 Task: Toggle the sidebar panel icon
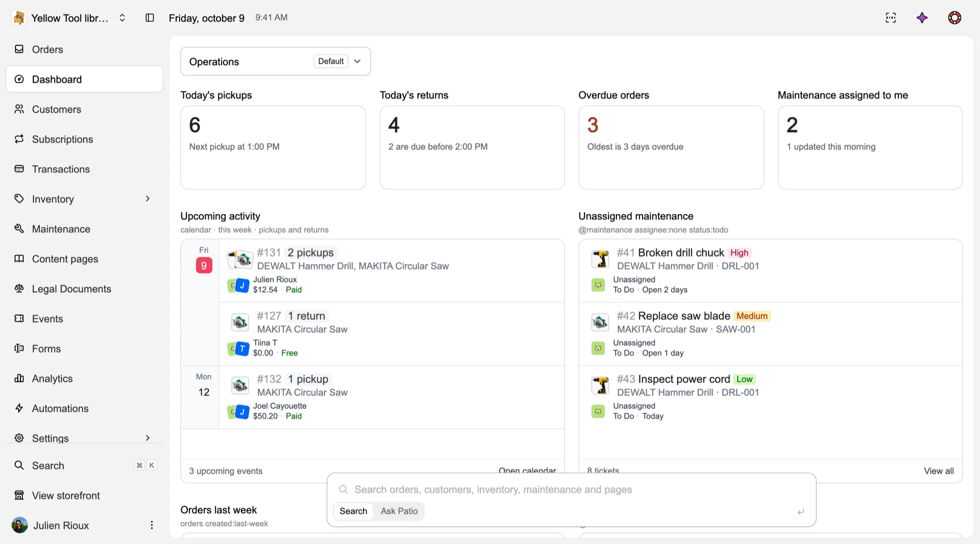150,18
